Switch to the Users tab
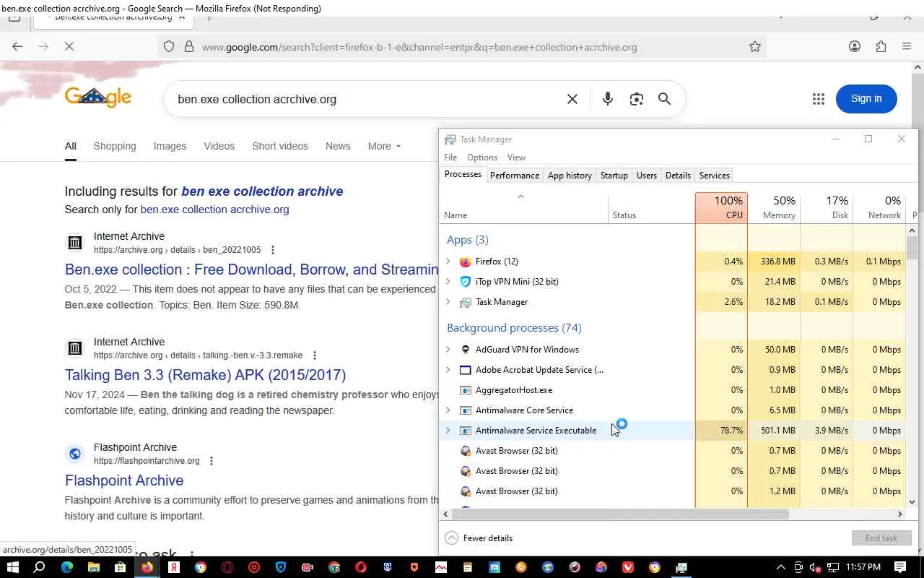Screen dimensions: 924x578 coord(647,176)
